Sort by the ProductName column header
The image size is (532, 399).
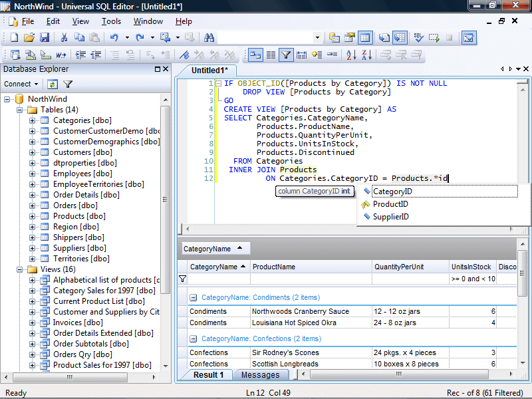pyautogui.click(x=311, y=267)
